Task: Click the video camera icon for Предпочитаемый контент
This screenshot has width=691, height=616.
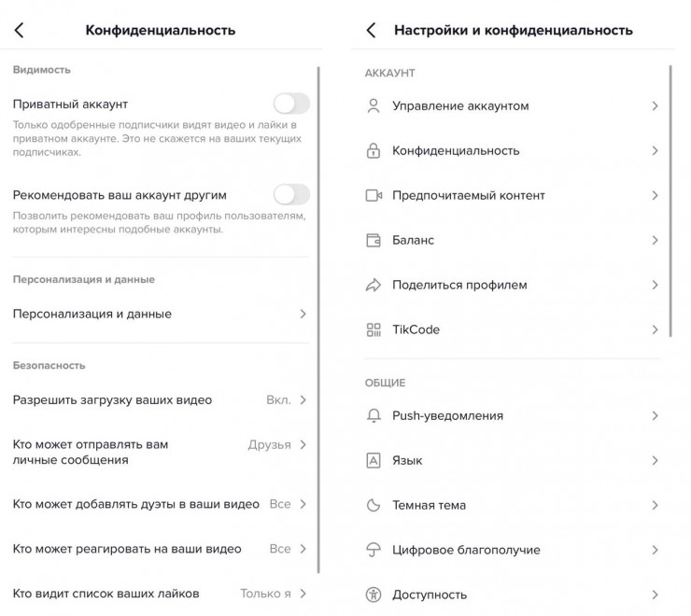Action: pos(374,195)
